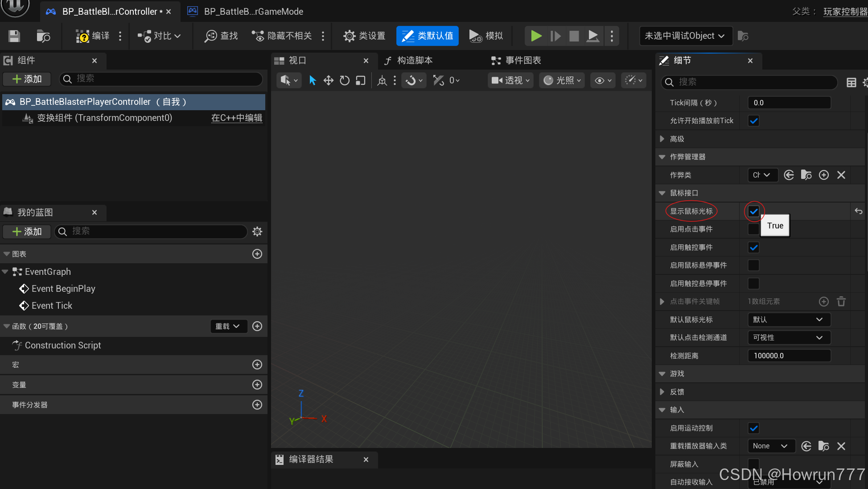This screenshot has width=868, height=489.
Task: Click the My Blueprint settings gear icon
Action: (257, 231)
